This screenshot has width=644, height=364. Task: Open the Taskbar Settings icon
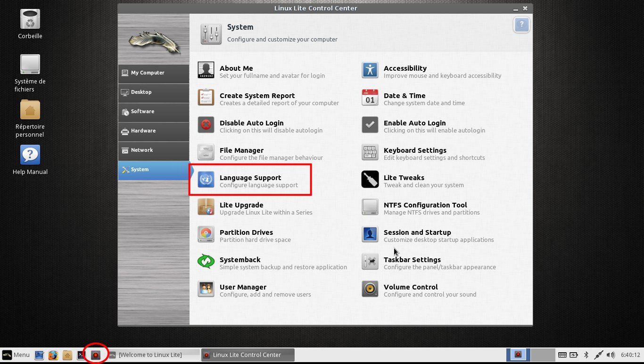(370, 262)
